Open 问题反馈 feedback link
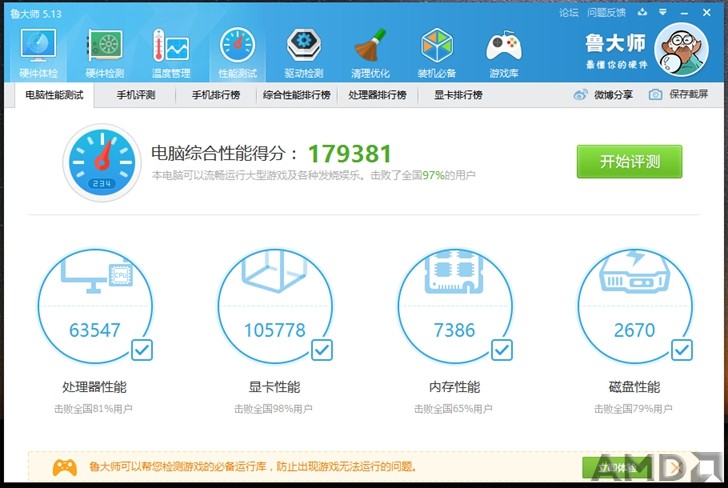The width and height of the screenshot is (728, 488). pos(606,13)
